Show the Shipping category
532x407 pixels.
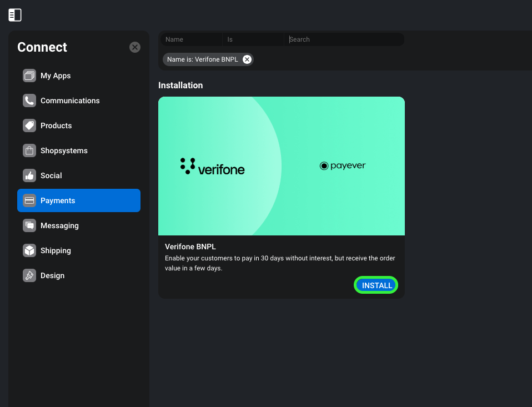tap(79, 250)
